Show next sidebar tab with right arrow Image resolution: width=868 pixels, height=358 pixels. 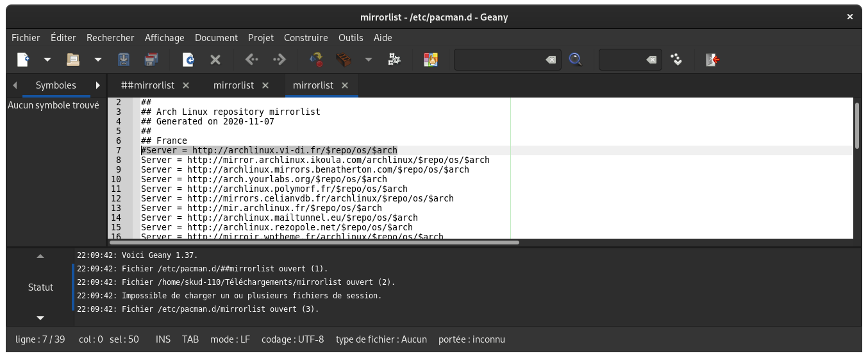(x=98, y=85)
